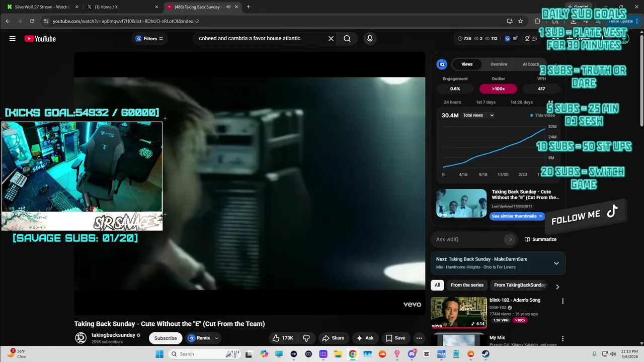Open options menu for Adam's Song
Image resolution: width=644 pixels, height=362 pixels.
(562, 301)
